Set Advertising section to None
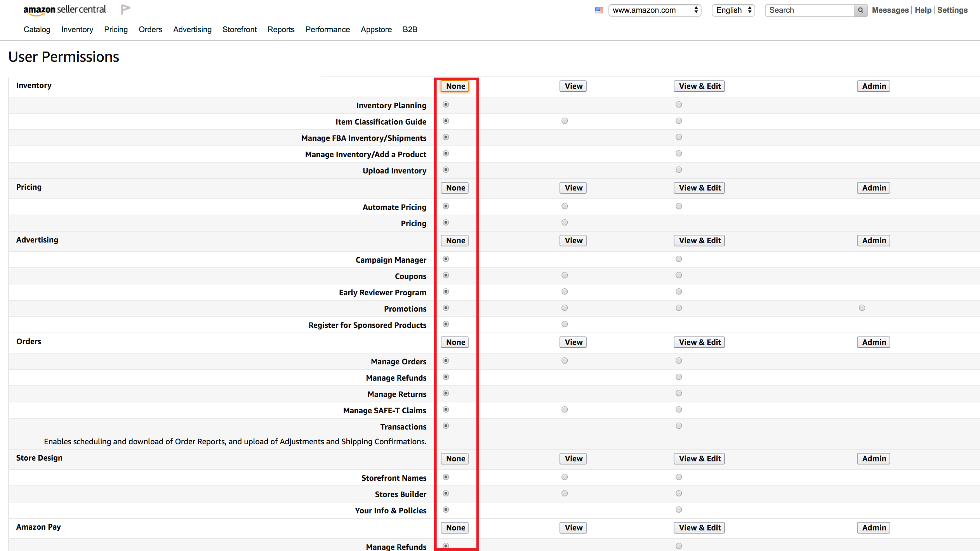This screenshot has height=551, width=980. [x=455, y=241]
